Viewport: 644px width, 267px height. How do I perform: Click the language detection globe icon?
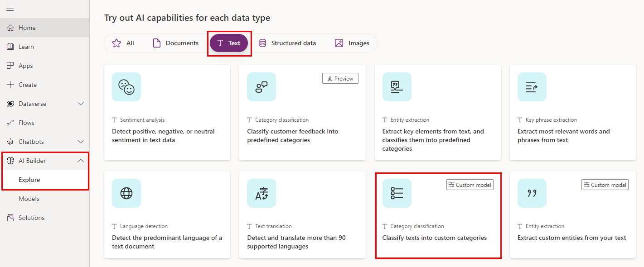(x=126, y=193)
